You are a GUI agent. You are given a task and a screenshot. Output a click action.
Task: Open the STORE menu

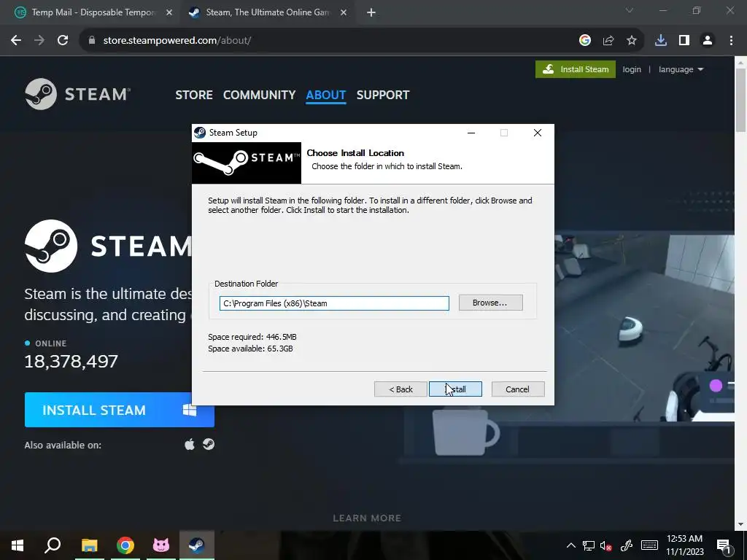pos(194,95)
